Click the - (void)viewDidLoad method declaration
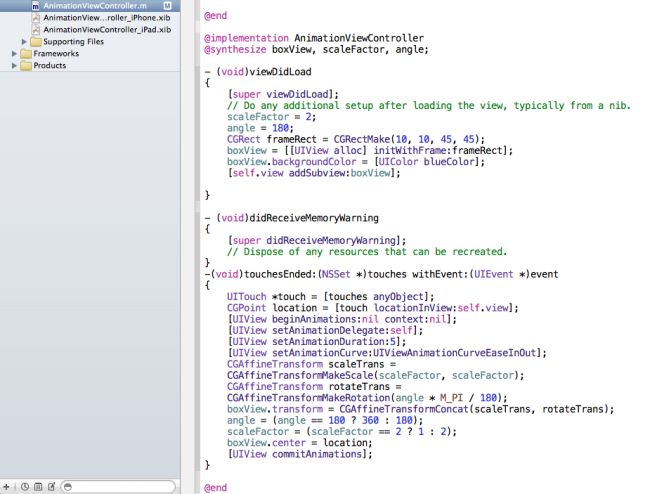This screenshot has width=650, height=494. 258,72
